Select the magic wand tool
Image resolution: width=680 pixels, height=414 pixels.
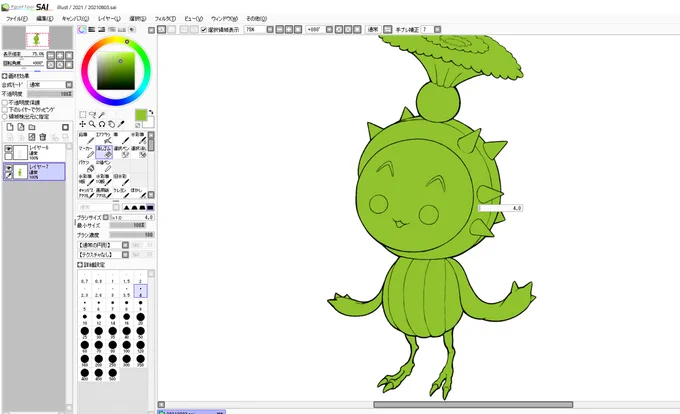pos(102,114)
